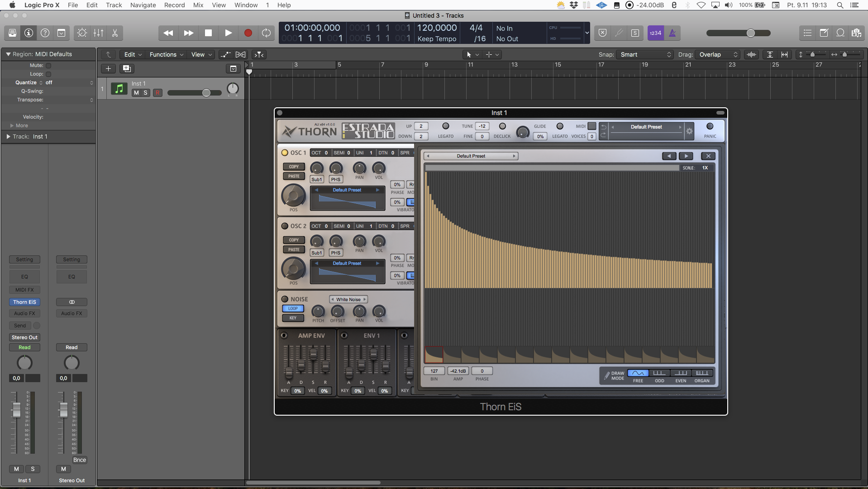Click the green instrument track icon
The width and height of the screenshot is (868, 489).
(x=119, y=89)
